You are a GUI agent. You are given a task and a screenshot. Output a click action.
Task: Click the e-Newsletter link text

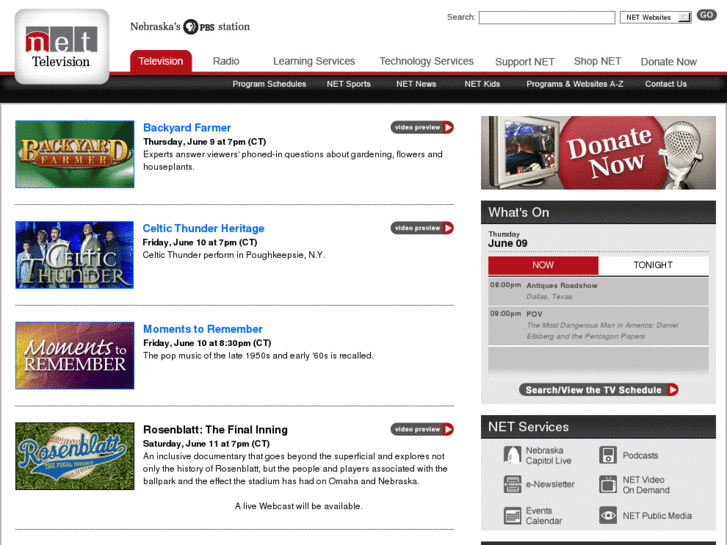point(550,484)
